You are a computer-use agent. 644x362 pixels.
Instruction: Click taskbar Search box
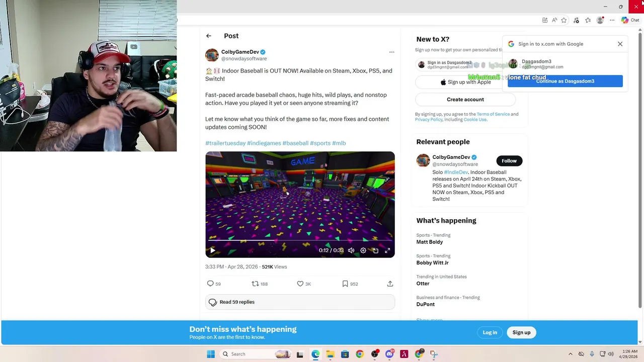coord(256,354)
